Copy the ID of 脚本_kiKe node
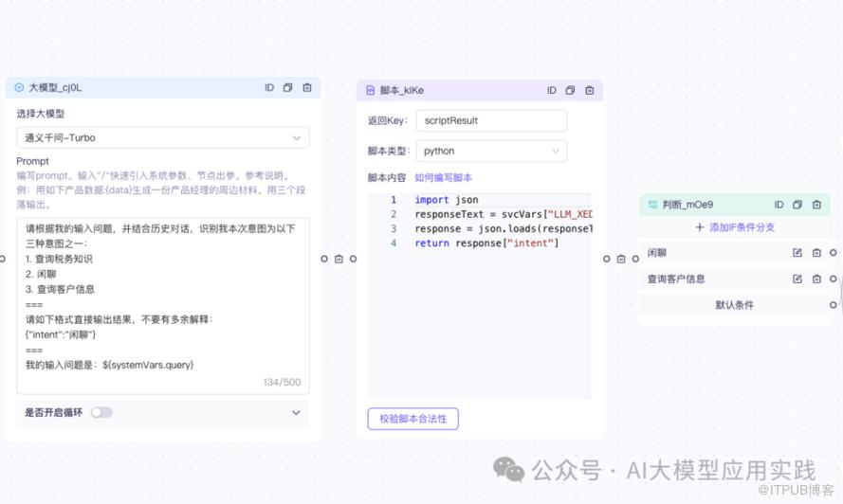Viewport: 843px width, 504px height. click(x=552, y=90)
